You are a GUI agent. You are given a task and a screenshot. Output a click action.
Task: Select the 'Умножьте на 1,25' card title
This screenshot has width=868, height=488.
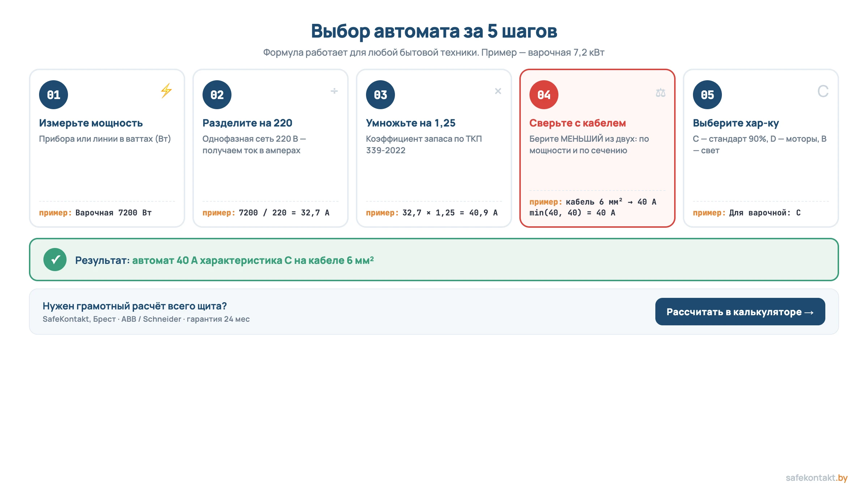point(410,123)
